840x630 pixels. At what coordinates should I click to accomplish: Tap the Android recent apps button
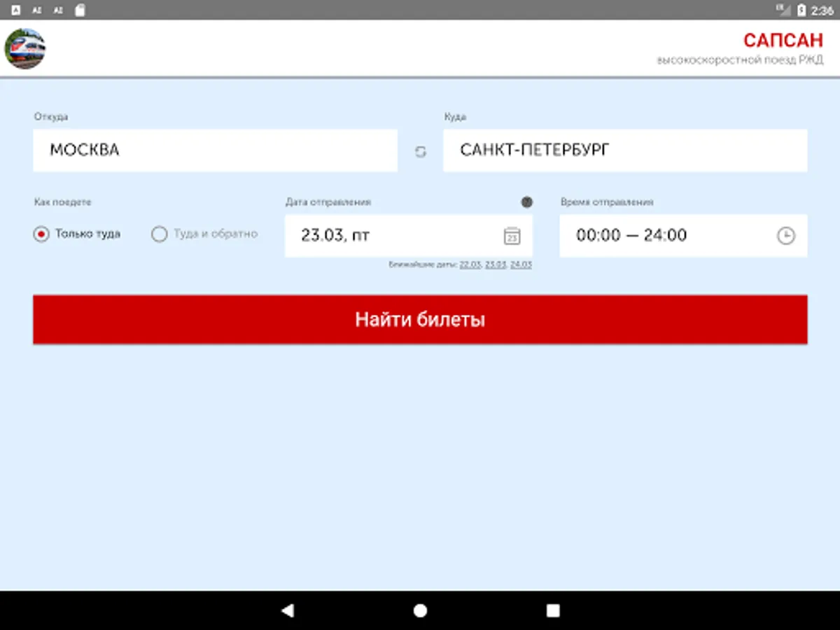pyautogui.click(x=553, y=610)
